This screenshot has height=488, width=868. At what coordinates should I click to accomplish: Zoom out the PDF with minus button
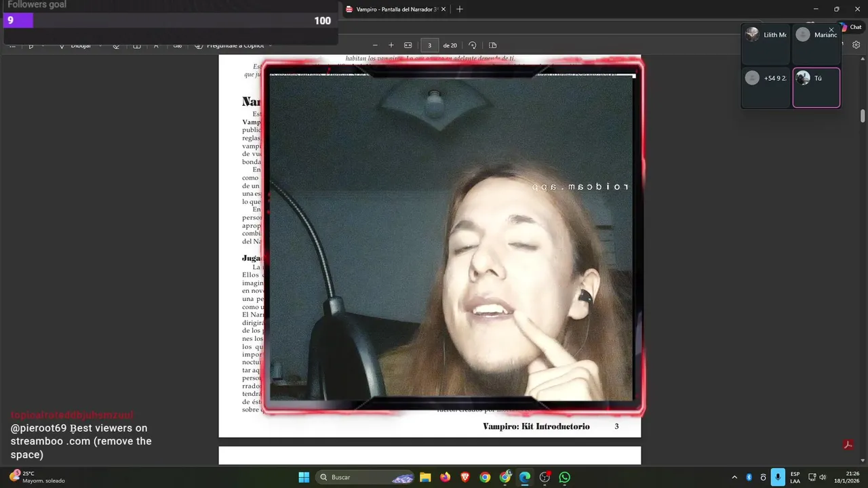[x=375, y=45]
